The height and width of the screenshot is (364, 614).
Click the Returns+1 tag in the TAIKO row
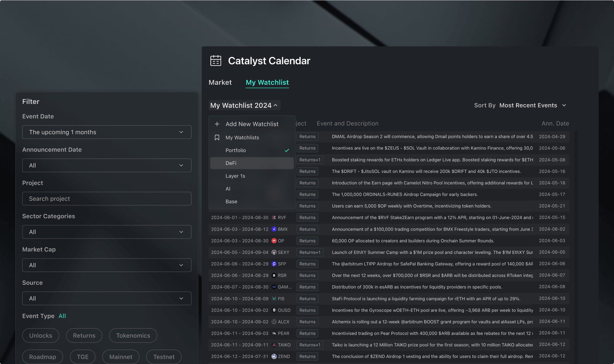310,345
